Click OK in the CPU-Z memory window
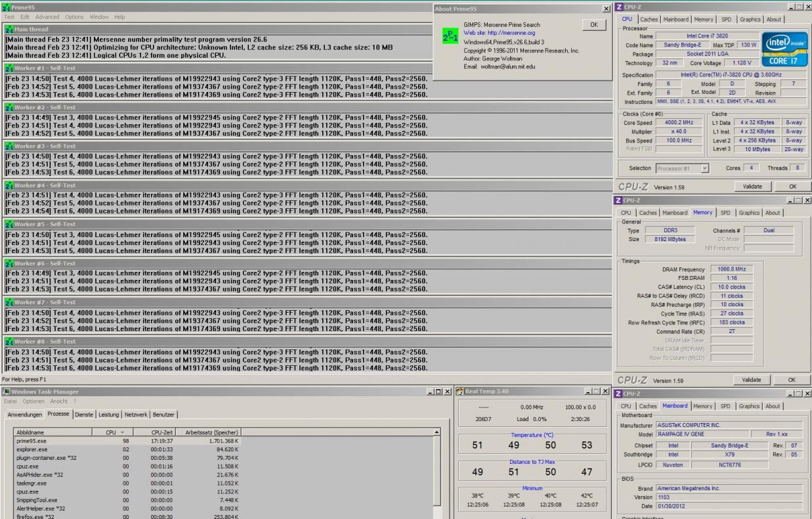812x519 pixels. click(x=792, y=380)
